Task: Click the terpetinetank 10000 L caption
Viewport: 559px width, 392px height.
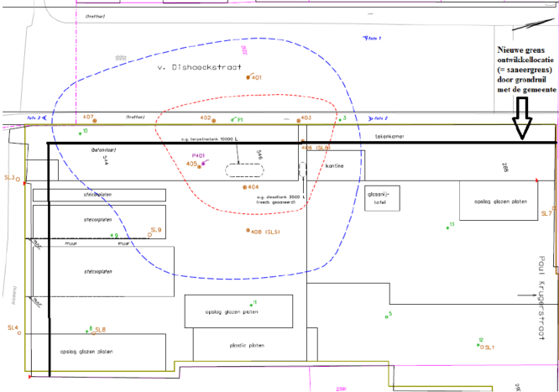Action: pos(209,139)
